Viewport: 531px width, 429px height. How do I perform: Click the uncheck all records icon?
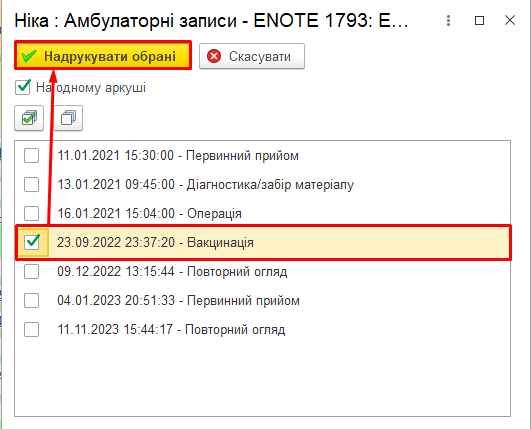pos(68,118)
